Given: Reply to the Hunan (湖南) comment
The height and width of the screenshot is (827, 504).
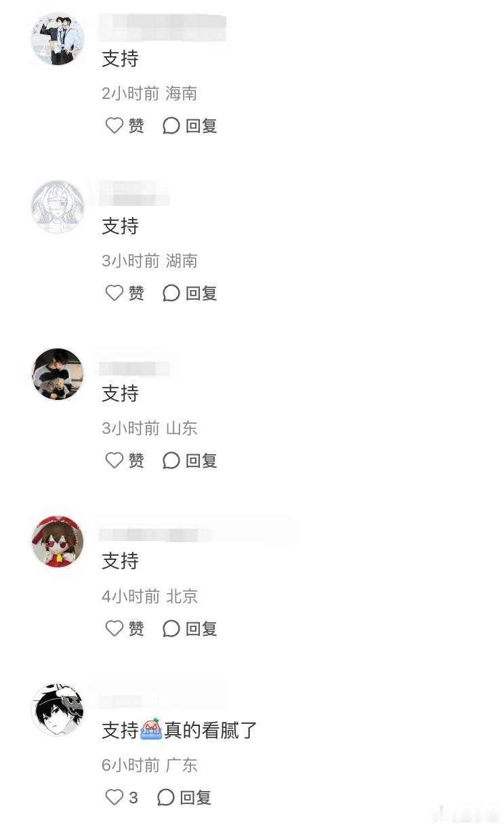Looking at the screenshot, I should click(x=190, y=293).
